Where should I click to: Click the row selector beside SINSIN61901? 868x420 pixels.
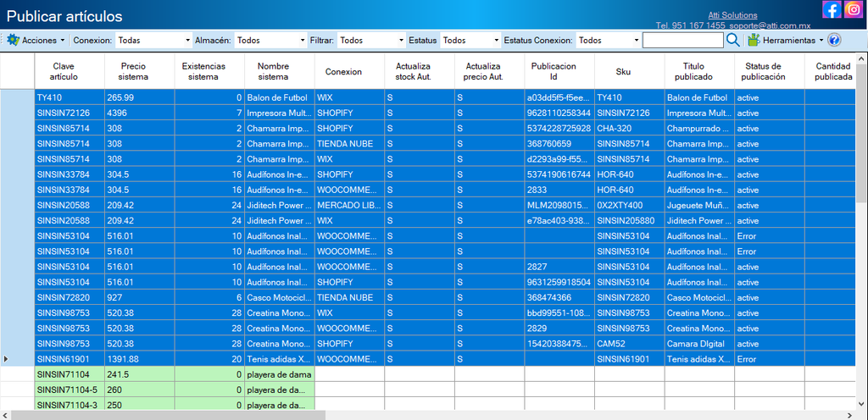[17, 359]
